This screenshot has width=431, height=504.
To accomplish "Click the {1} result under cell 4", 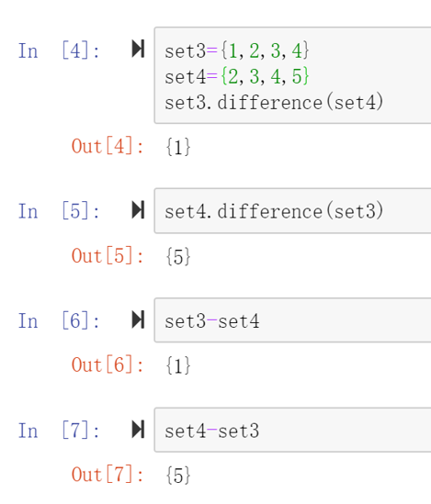I will [178, 147].
